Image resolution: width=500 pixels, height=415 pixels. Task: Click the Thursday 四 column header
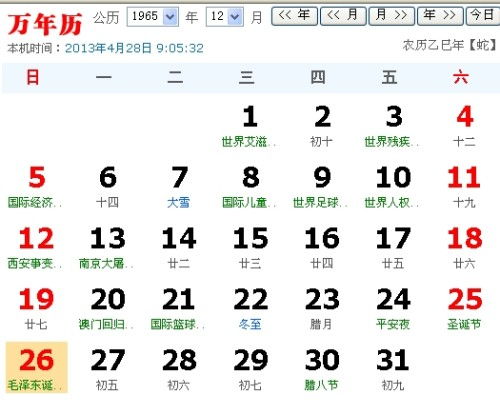(x=318, y=77)
